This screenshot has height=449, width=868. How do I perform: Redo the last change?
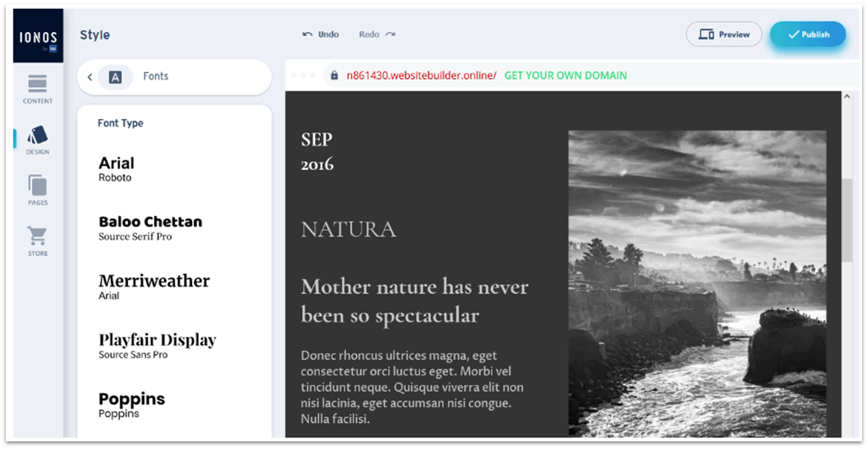pos(377,34)
